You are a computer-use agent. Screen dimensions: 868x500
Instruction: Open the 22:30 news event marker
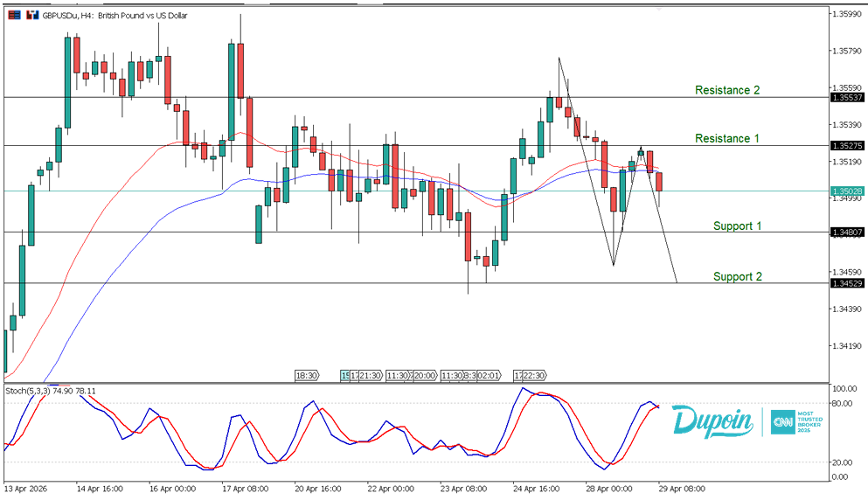tap(534, 375)
